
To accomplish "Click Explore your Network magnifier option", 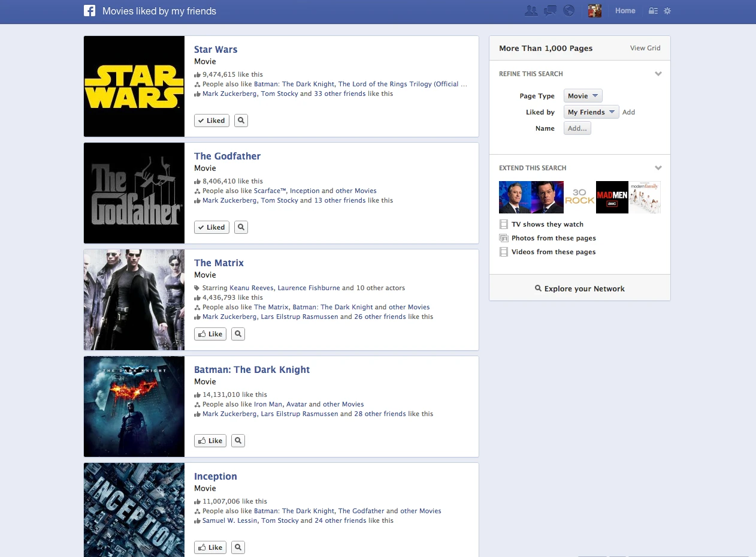I will click(x=579, y=288).
